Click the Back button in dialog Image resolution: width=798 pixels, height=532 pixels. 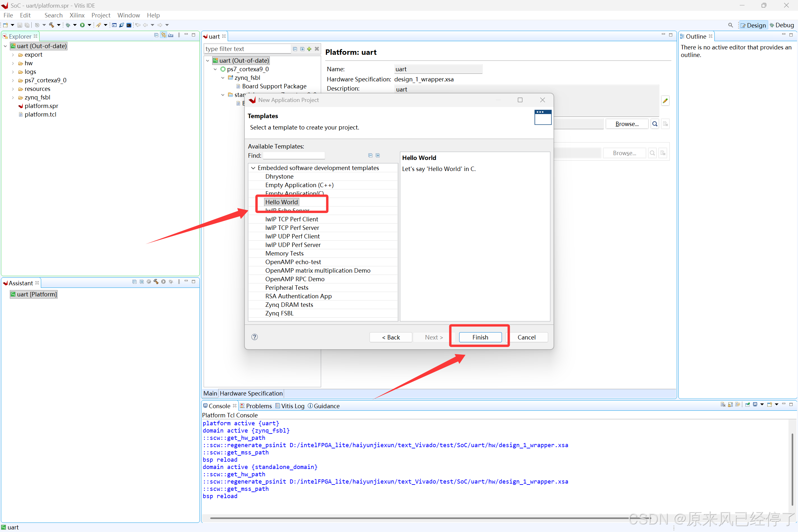click(x=390, y=337)
